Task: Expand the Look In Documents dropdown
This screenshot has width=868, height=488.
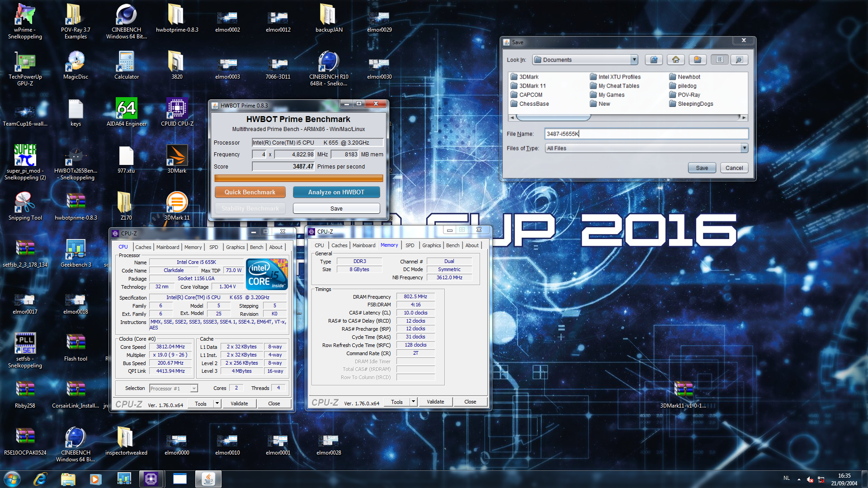Action: (x=634, y=60)
